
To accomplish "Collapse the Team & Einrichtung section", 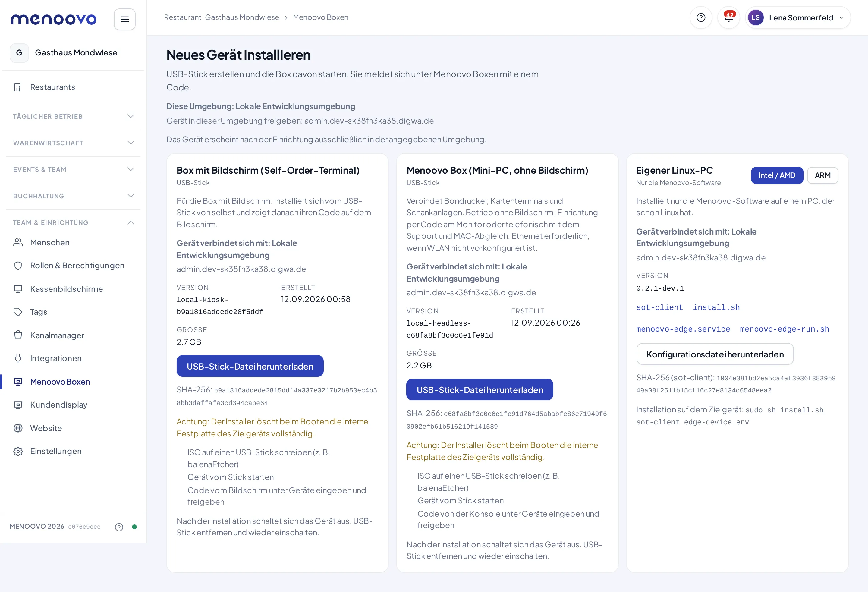I will [73, 223].
